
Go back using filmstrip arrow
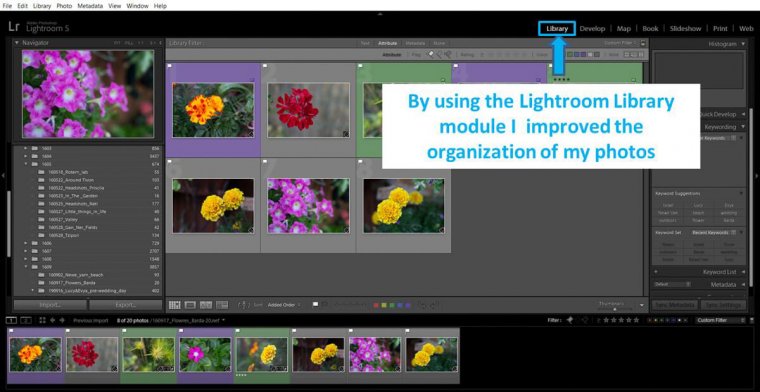coord(52,320)
